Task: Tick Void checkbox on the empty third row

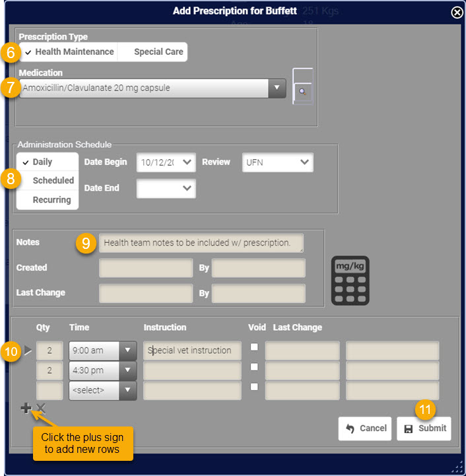Action: [x=254, y=386]
